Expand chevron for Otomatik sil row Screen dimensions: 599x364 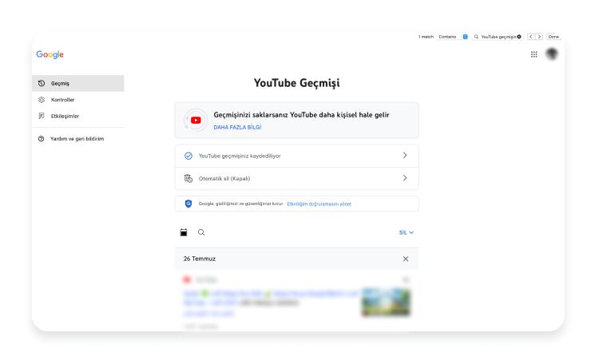click(405, 178)
